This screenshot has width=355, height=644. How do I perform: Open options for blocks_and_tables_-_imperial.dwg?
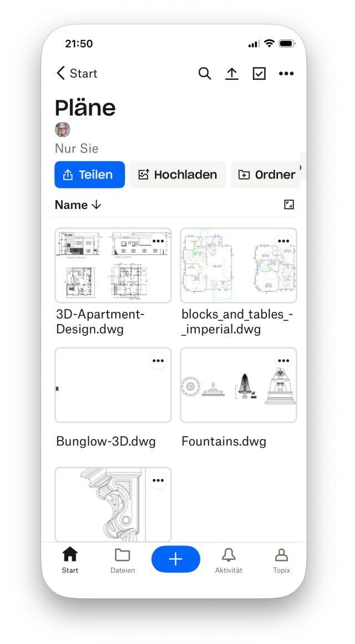pos(283,241)
